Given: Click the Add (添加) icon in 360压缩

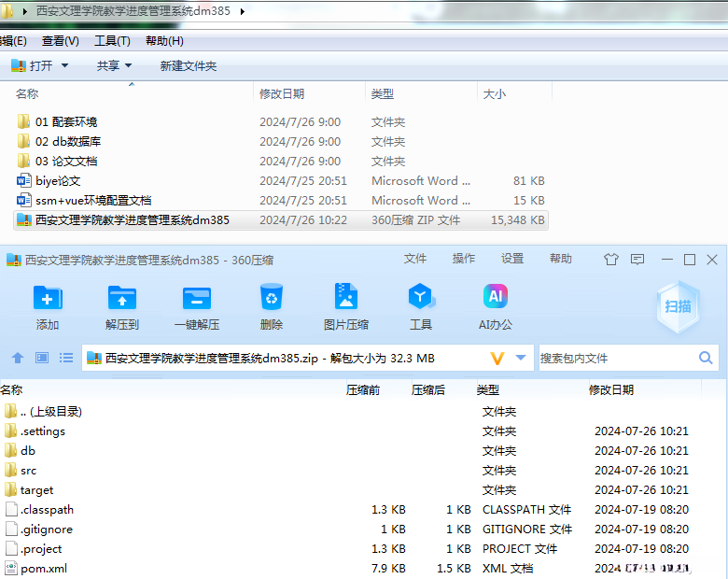Looking at the screenshot, I should (48, 298).
